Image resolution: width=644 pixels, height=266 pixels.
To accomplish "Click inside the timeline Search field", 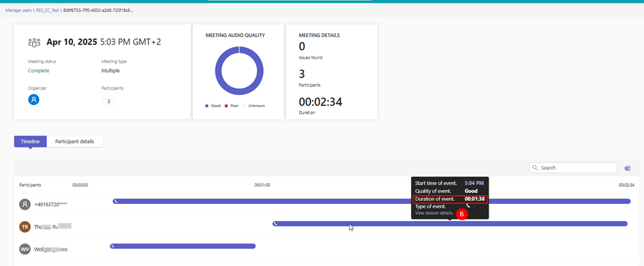I will click(x=573, y=168).
